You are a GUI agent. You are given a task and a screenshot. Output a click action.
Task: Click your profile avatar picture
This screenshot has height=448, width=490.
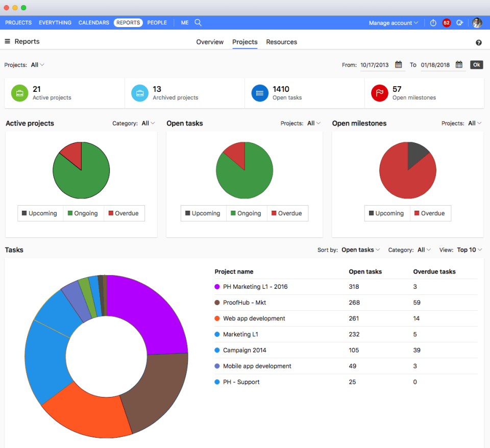(x=477, y=22)
